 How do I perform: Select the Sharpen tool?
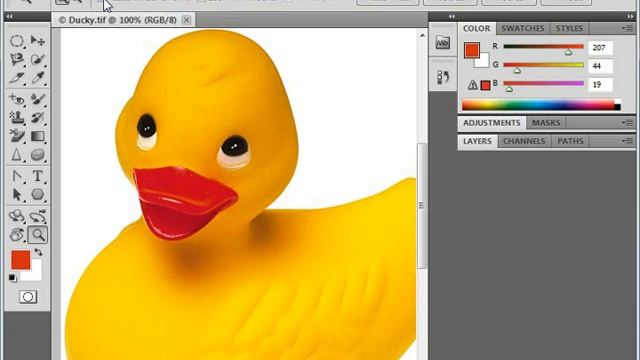click(x=17, y=155)
